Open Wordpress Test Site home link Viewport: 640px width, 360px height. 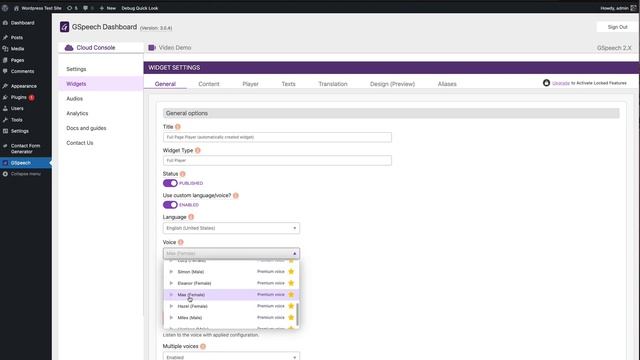38,8
